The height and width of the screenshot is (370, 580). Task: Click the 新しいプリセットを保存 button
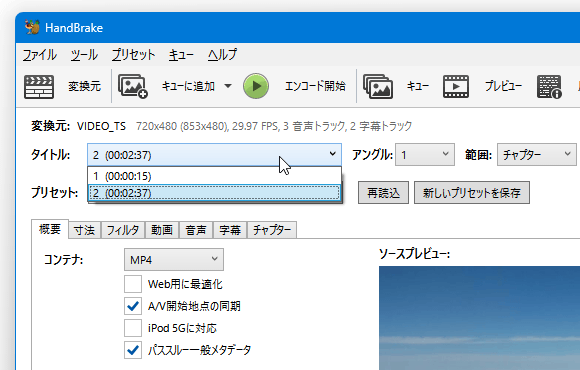(x=472, y=192)
